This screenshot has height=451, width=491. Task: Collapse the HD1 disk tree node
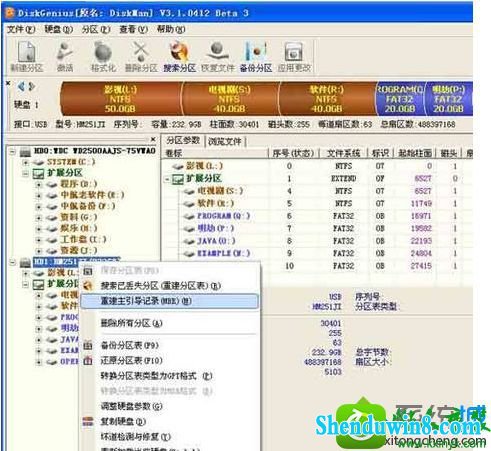tap(12, 263)
